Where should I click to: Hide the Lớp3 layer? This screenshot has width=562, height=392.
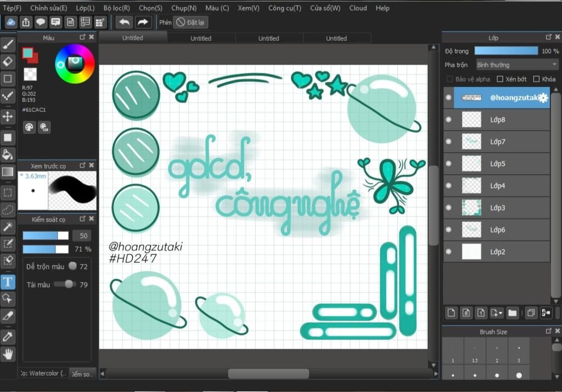[x=448, y=208]
